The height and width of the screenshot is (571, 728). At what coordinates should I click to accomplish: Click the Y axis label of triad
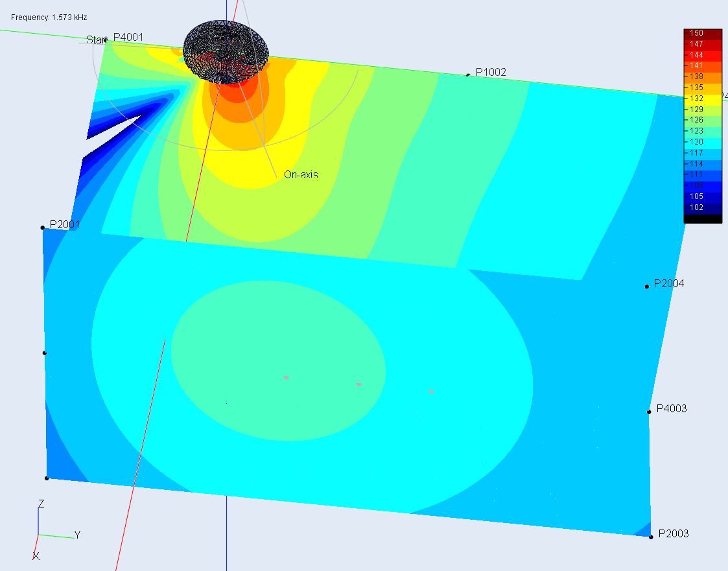click(x=77, y=535)
